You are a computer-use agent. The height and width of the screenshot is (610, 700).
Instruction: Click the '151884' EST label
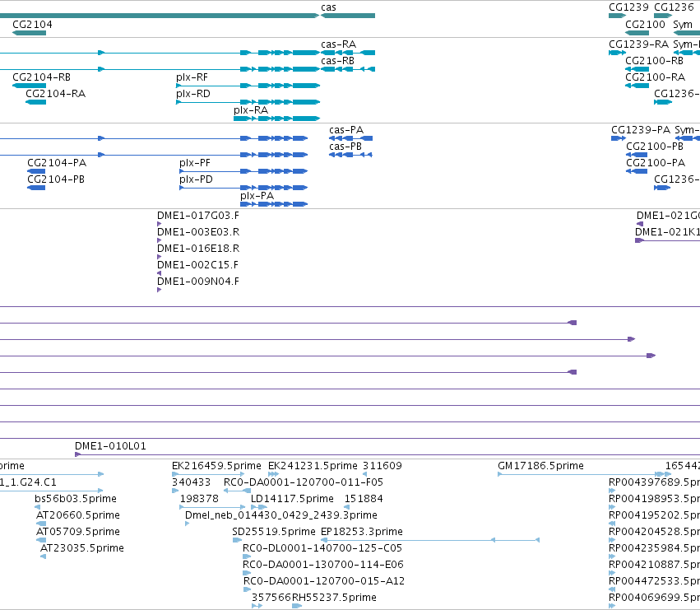364,499
